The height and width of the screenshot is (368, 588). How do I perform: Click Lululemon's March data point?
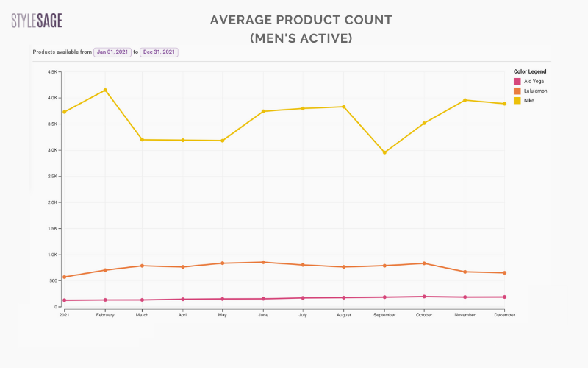[x=142, y=266]
